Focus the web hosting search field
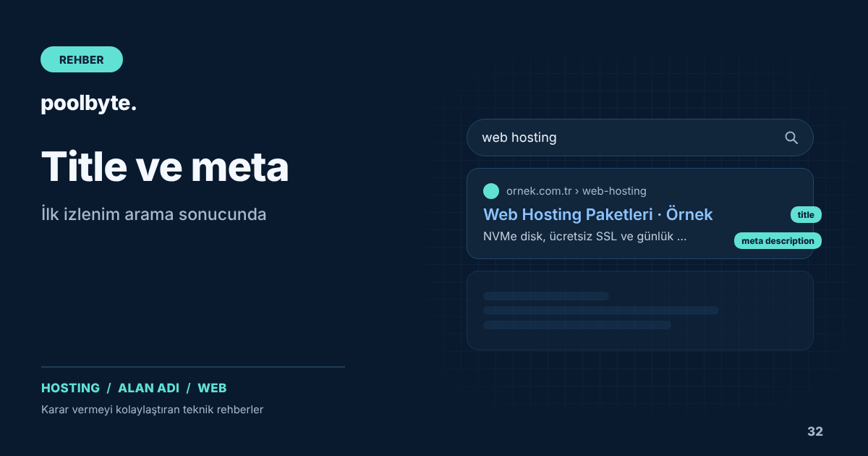This screenshot has width=868, height=456. pyautogui.click(x=640, y=138)
